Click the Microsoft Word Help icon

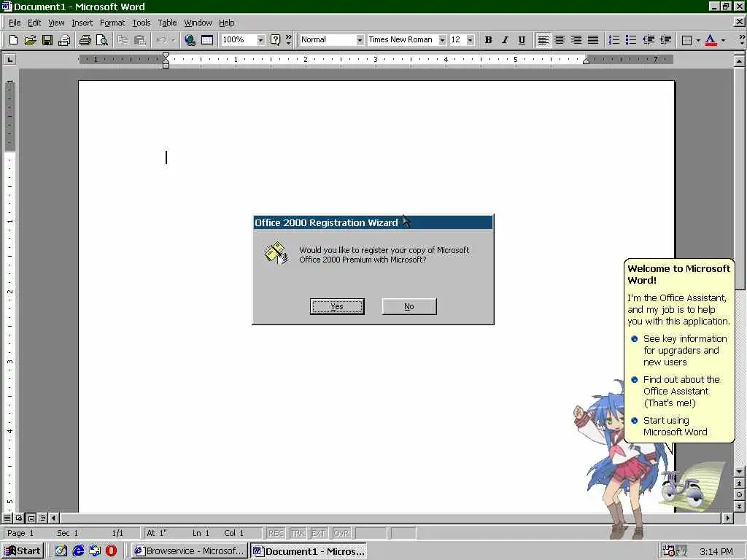point(275,40)
